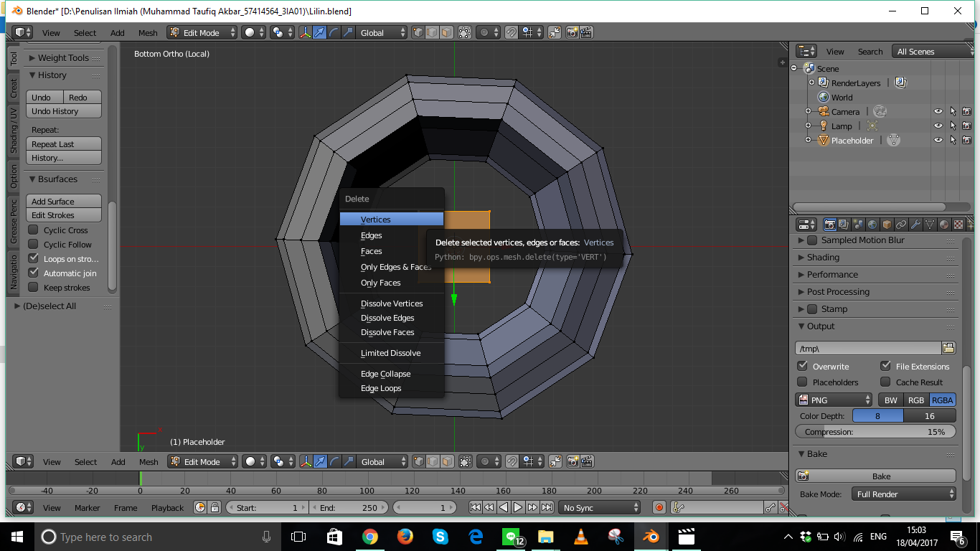Select Vertex select mode in upper 3D header
The image size is (980, 551).
tap(420, 32)
